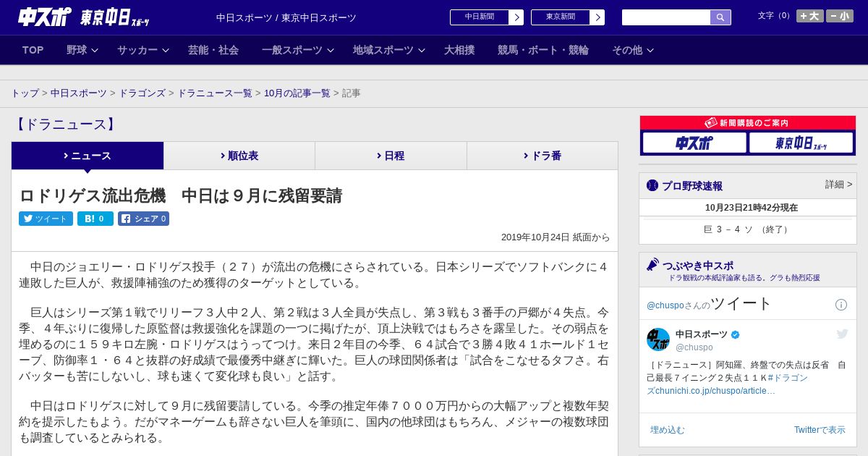This screenshot has height=456, width=868.
Task: Click 詳細 link in プロ野球速報
Action: tap(838, 185)
